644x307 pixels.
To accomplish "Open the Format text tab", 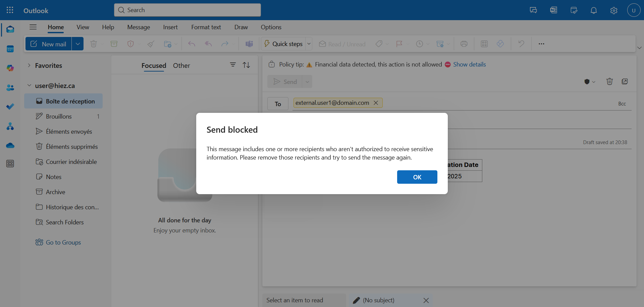I will click(206, 27).
